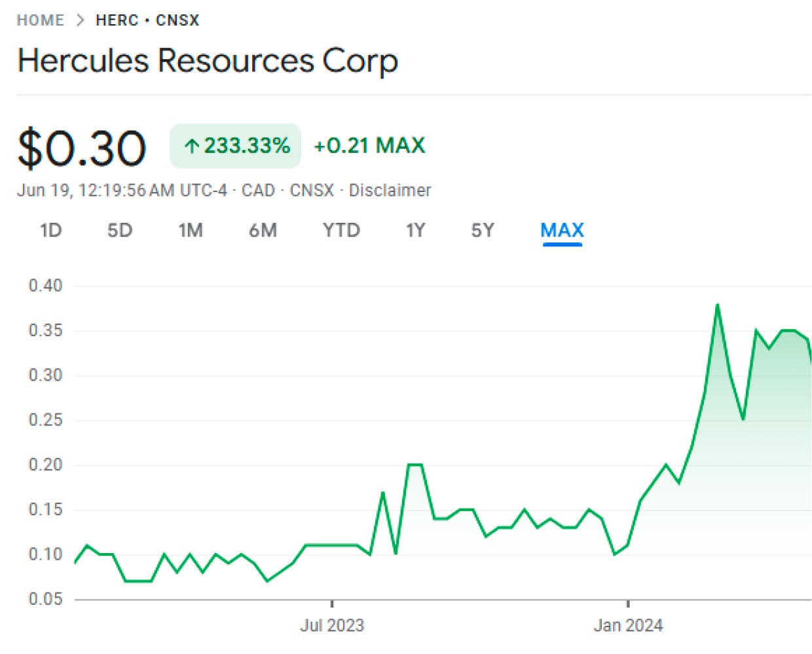Screen dimensions: 812x654
Task: Open the Disclaimer link
Action: click(x=390, y=190)
